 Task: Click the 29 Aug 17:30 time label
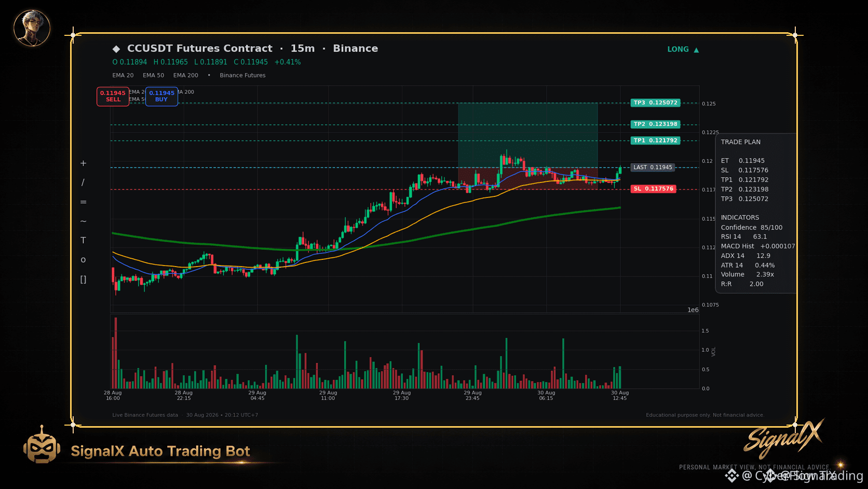point(402,395)
